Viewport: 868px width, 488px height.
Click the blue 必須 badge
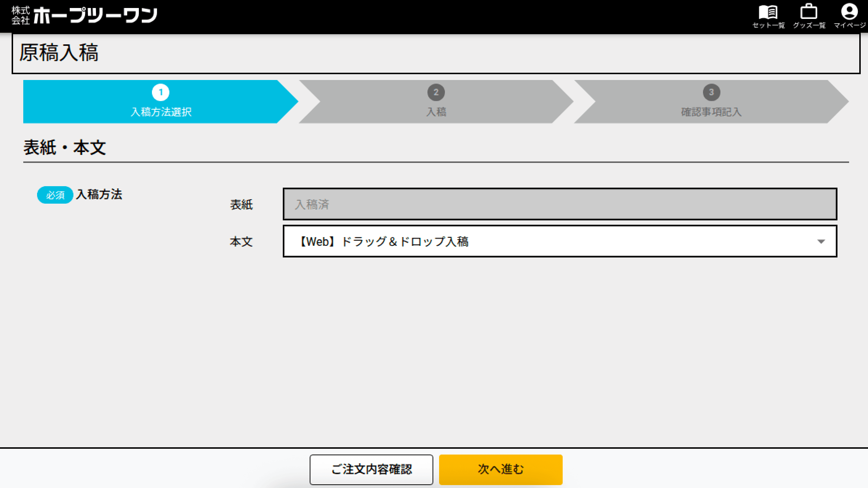pyautogui.click(x=55, y=195)
